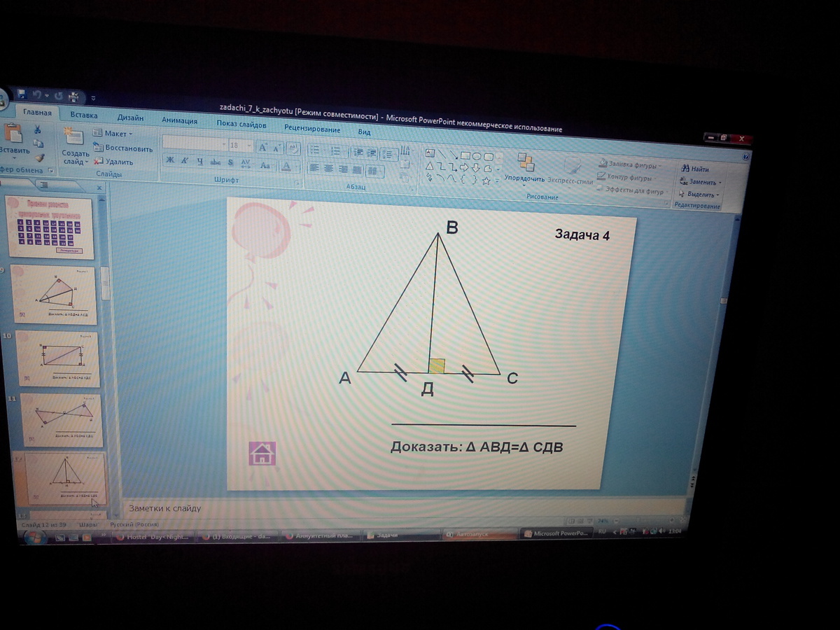
Task: Expand Контур фигуры shape outline dropdown
Action: (x=629, y=178)
